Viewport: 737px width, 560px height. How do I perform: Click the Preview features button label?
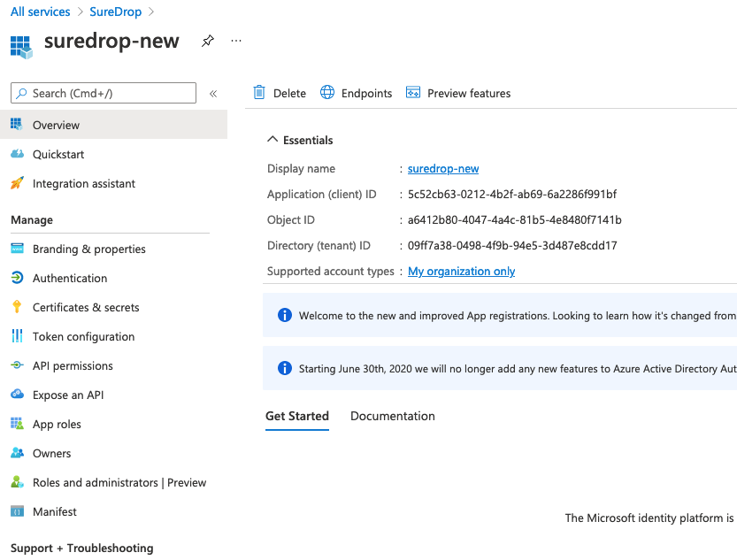tap(469, 93)
